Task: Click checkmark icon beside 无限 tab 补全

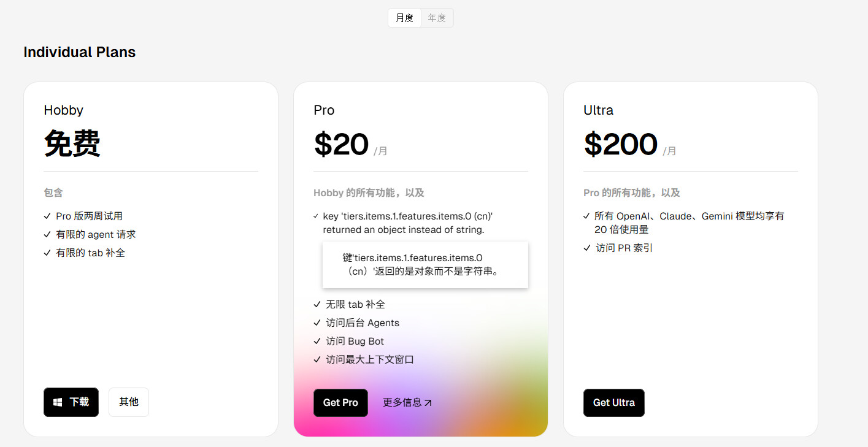Action: (317, 304)
